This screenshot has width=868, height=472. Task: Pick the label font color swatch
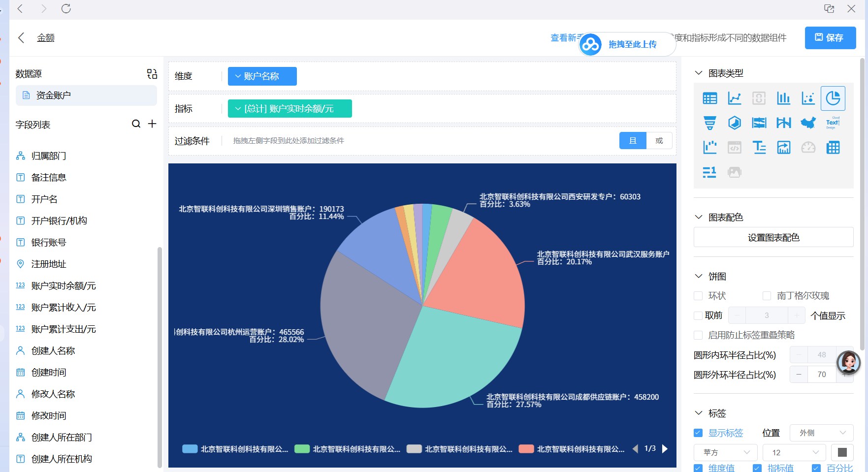click(x=842, y=452)
